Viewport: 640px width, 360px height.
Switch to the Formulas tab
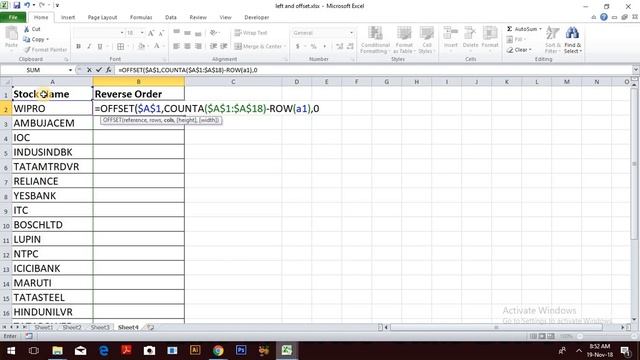pos(141,18)
